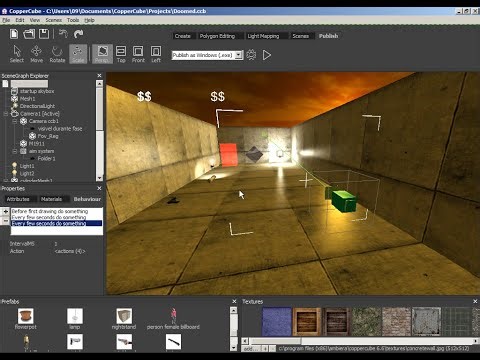Click the Open file folder icon
The height and width of the screenshot is (360, 480).
click(x=29, y=34)
